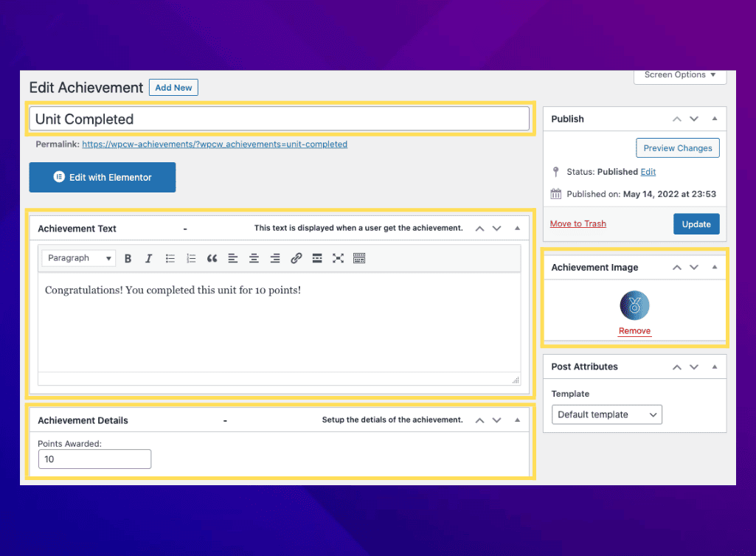This screenshot has height=556, width=756.
Task: Click Edit with Elementor
Action: tap(103, 178)
